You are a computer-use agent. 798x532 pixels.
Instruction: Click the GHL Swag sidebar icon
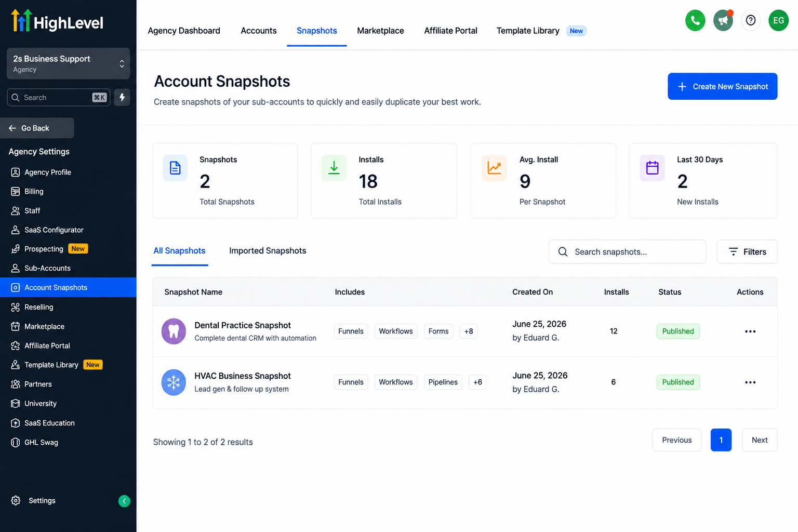tap(16, 442)
